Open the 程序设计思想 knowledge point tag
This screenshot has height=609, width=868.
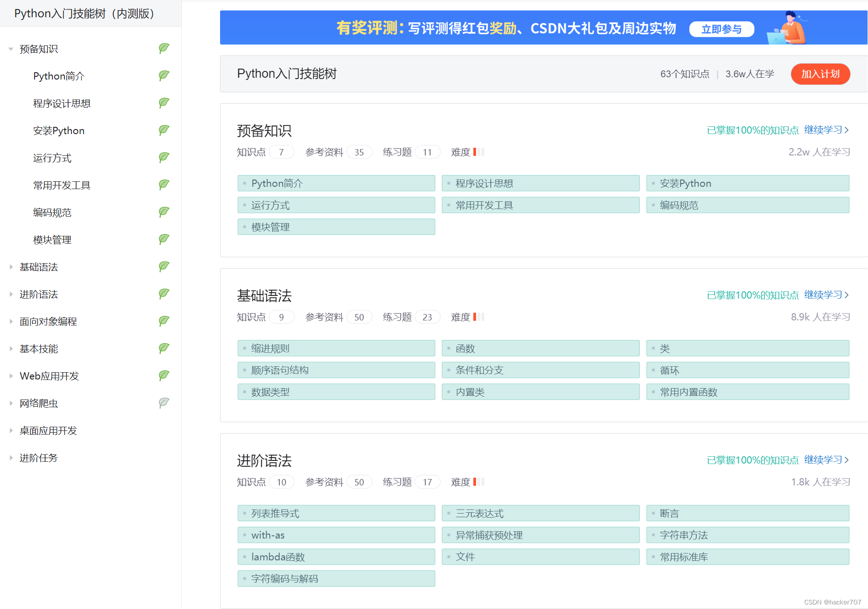click(x=541, y=183)
